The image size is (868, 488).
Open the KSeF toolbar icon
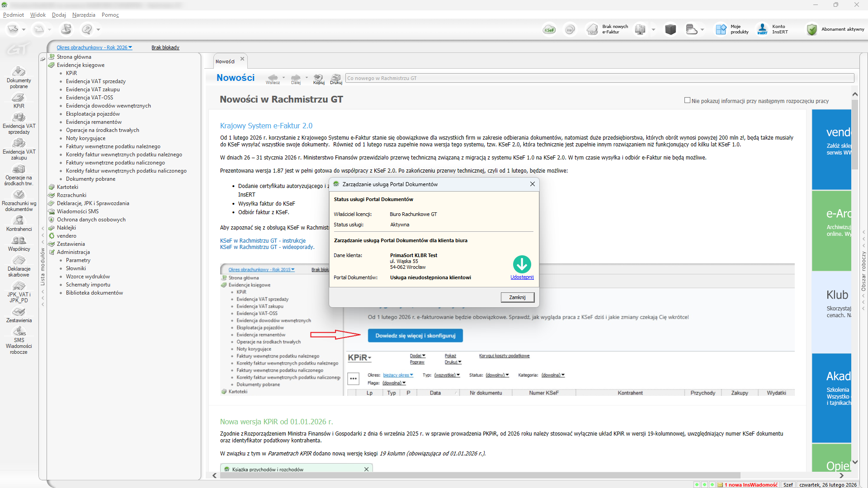tap(549, 30)
